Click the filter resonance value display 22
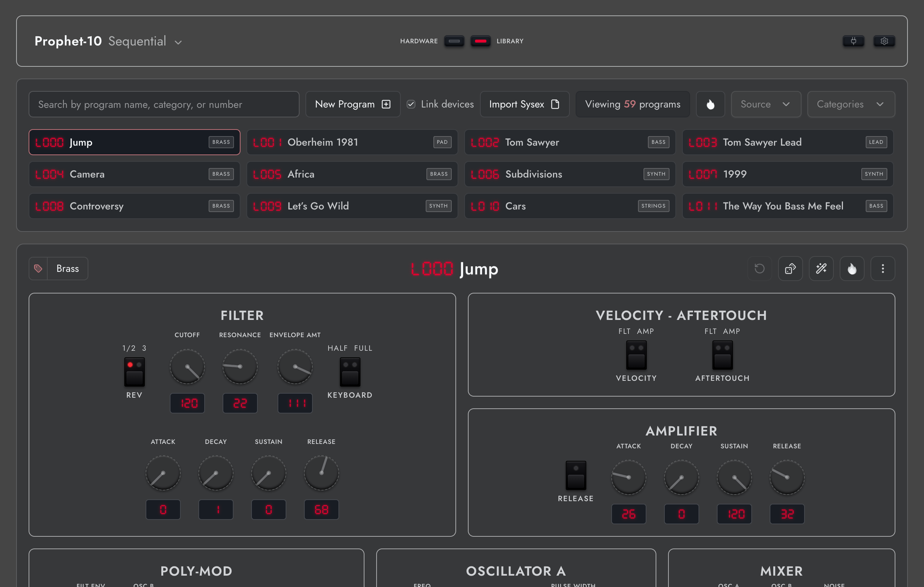Viewport: 924px width, 587px height. pos(240,403)
